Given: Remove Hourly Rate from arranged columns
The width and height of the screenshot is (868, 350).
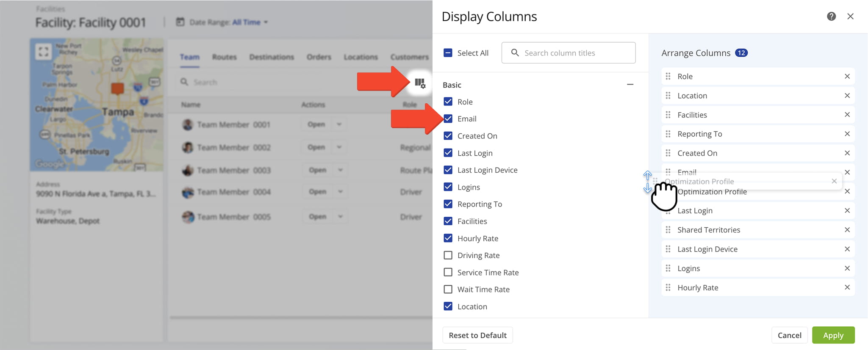Looking at the screenshot, I should pos(847,287).
